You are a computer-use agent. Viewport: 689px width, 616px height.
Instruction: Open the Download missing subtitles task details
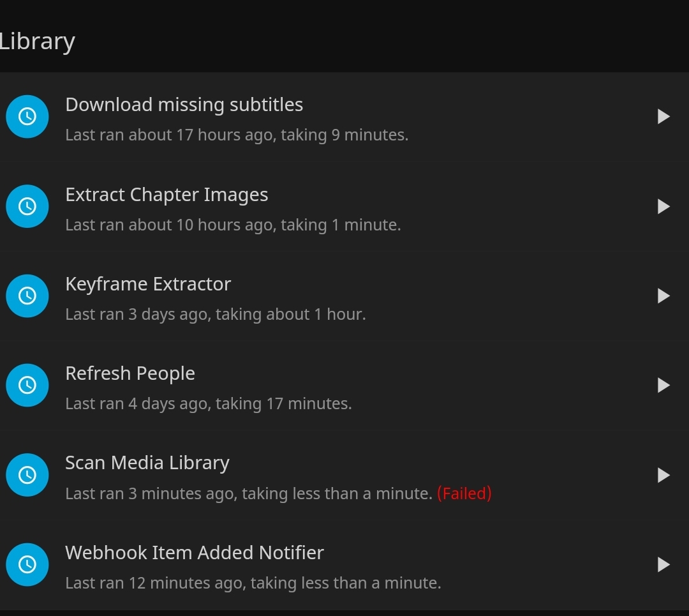[x=184, y=104]
